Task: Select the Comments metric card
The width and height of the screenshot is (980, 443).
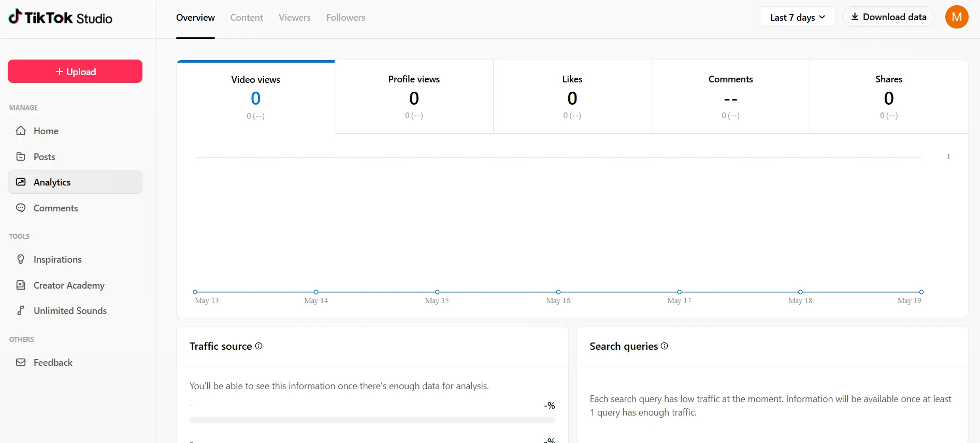Action: pyautogui.click(x=730, y=97)
